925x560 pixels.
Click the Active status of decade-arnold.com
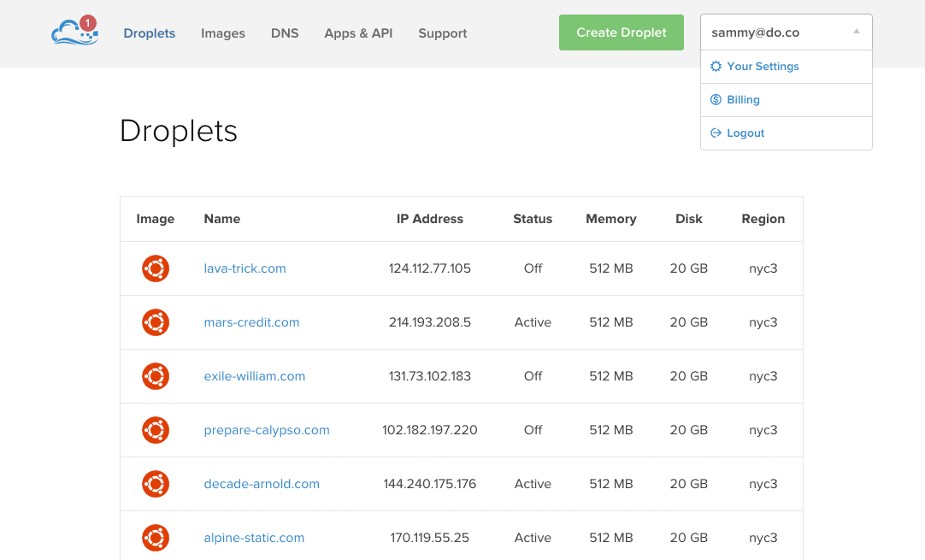(x=533, y=484)
